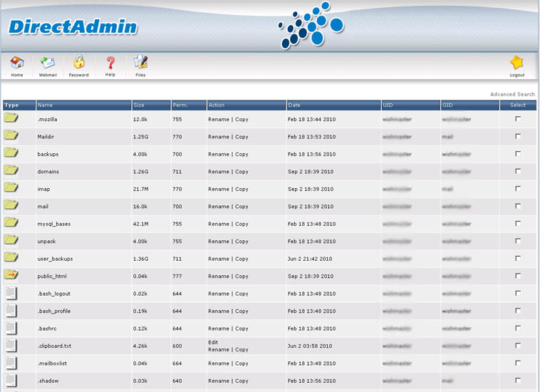The width and height of the screenshot is (540, 392).
Task: Open the user_backups folder icon
Action: pyautogui.click(x=11, y=257)
